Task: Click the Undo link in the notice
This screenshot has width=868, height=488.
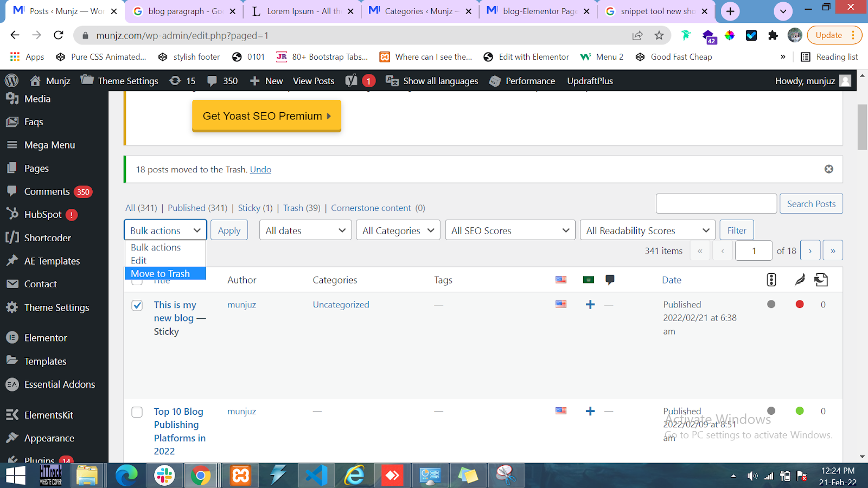Action: tap(260, 169)
